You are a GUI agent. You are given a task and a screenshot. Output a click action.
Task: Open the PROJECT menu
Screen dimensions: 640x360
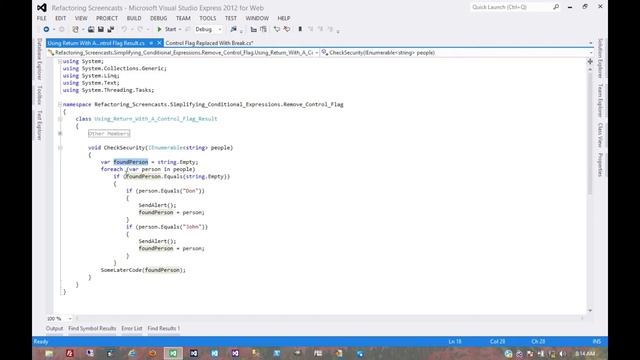(107, 18)
